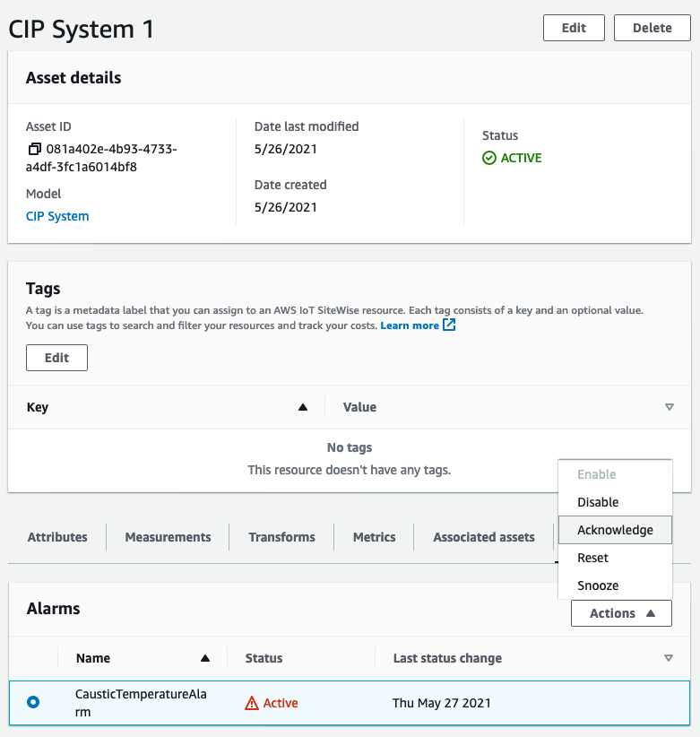Viewport: 700px width, 737px height.
Task: Sort alarms by Last status change arrow
Action: click(669, 658)
